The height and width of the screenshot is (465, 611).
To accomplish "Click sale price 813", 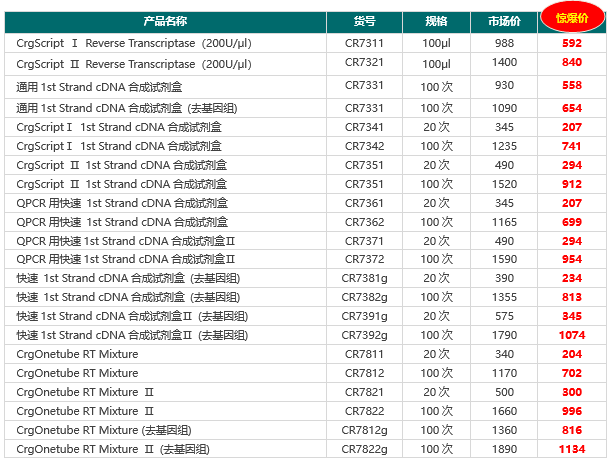I will click(x=572, y=298).
